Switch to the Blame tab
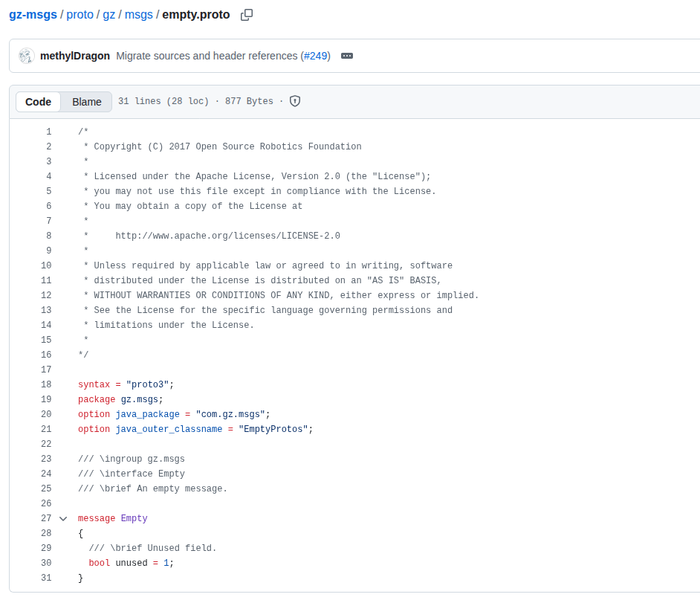Screen dimensions: 700x600 tap(87, 102)
